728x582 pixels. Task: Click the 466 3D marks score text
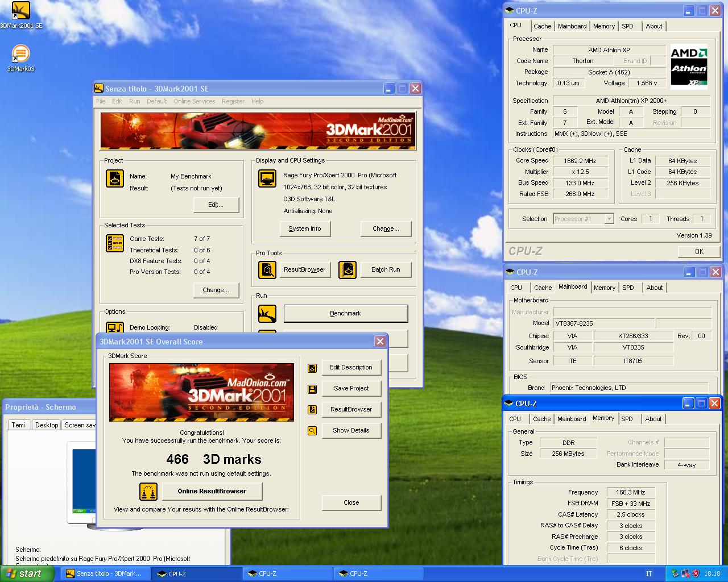[214, 459]
